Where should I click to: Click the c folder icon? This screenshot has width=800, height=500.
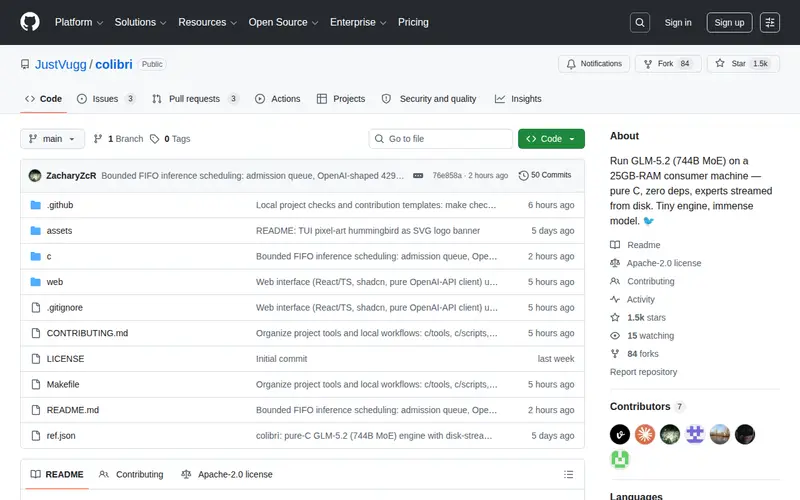35,256
